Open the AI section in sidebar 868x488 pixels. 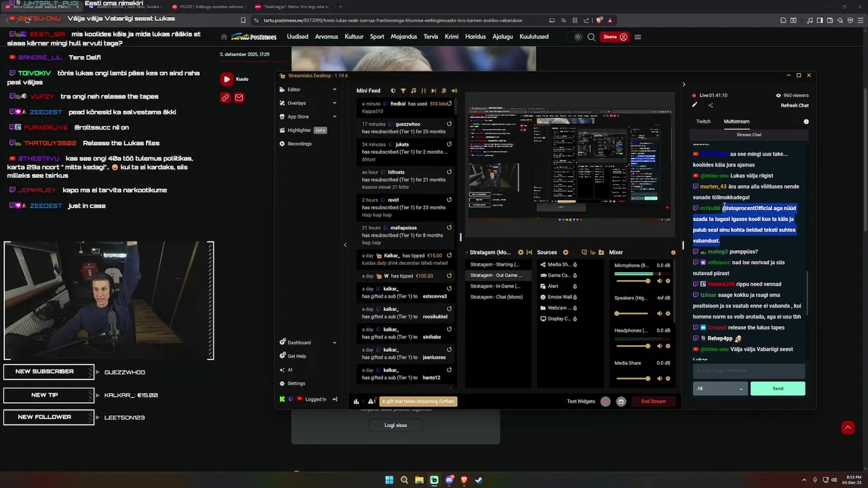pos(285,369)
